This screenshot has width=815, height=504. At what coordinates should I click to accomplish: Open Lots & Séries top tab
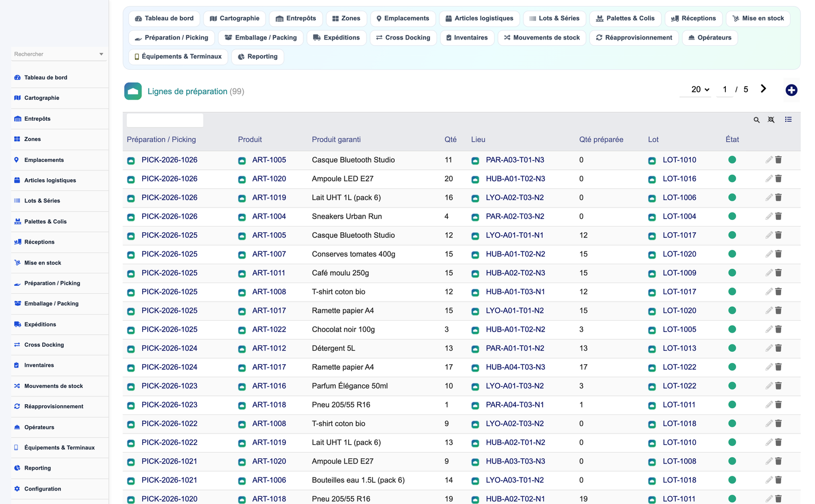[554, 19]
